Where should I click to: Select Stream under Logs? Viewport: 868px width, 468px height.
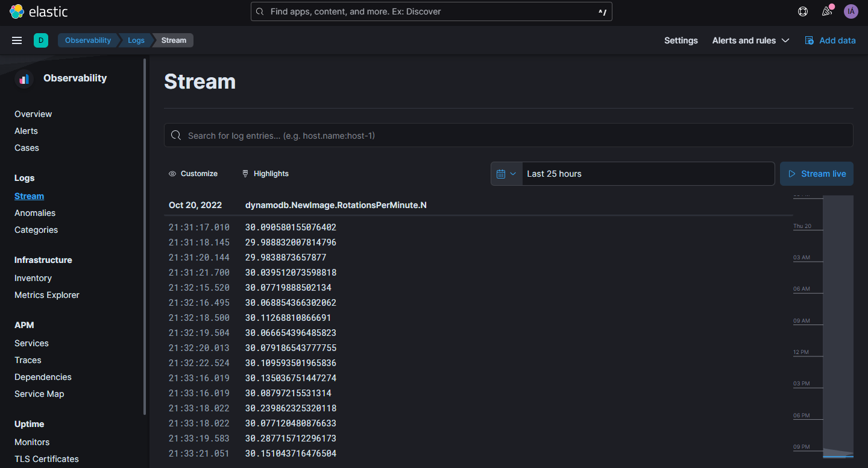pyautogui.click(x=29, y=196)
